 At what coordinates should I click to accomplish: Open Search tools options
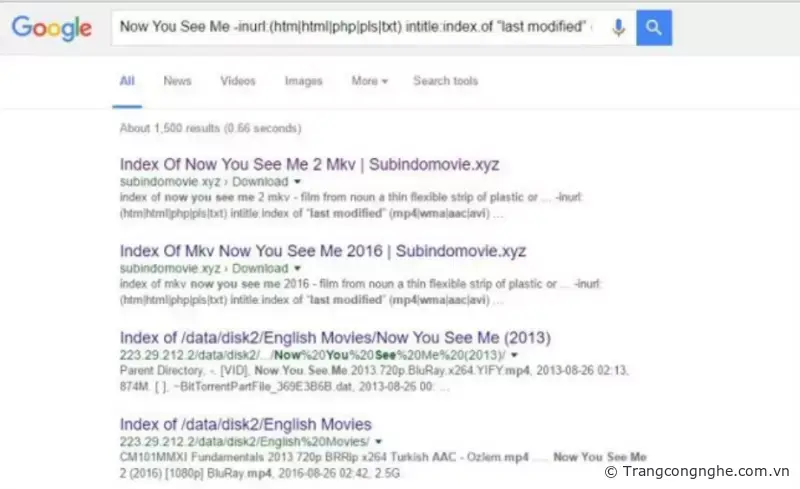(445, 81)
